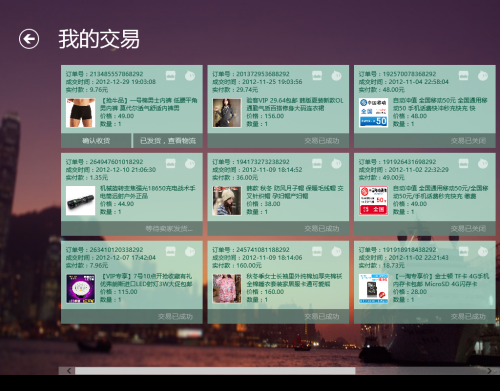This screenshot has width=500, height=391.
Task: Open the flashlight product thumbnail
Action: pyautogui.click(x=80, y=201)
